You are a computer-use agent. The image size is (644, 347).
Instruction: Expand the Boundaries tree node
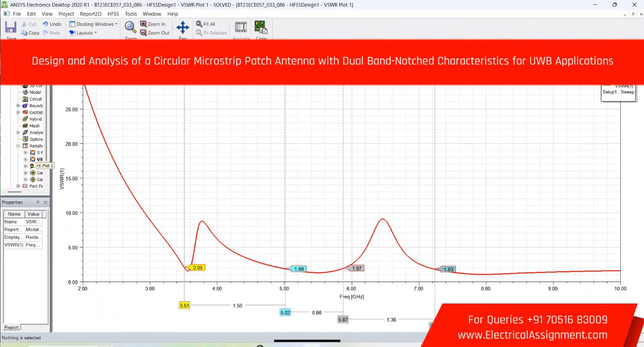tap(19, 106)
